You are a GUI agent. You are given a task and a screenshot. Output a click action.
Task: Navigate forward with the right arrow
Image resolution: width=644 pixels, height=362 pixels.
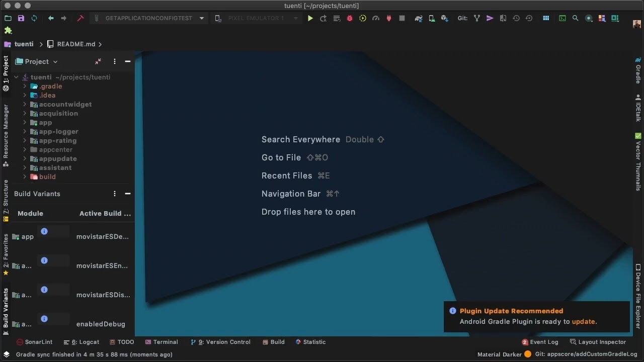pyautogui.click(x=63, y=18)
